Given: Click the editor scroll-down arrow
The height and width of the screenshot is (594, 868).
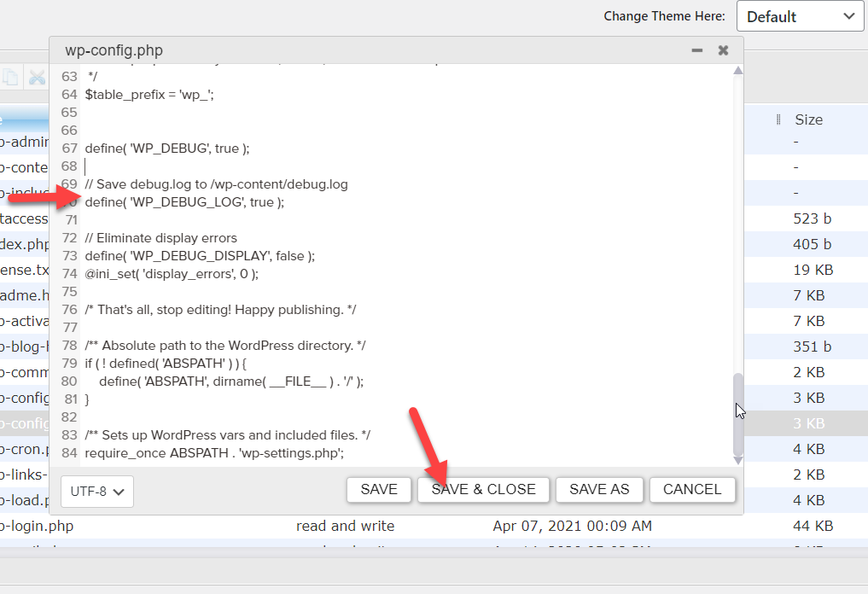Looking at the screenshot, I should [738, 461].
